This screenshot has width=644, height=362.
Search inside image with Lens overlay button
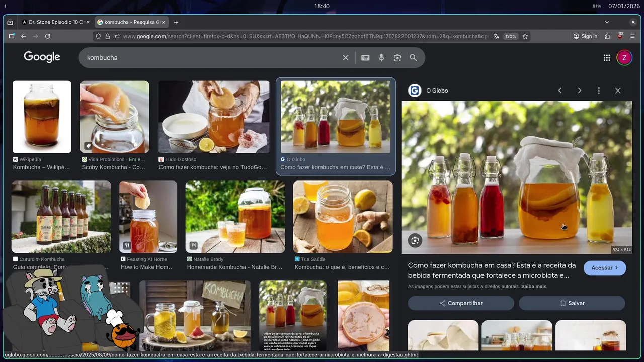[415, 240]
